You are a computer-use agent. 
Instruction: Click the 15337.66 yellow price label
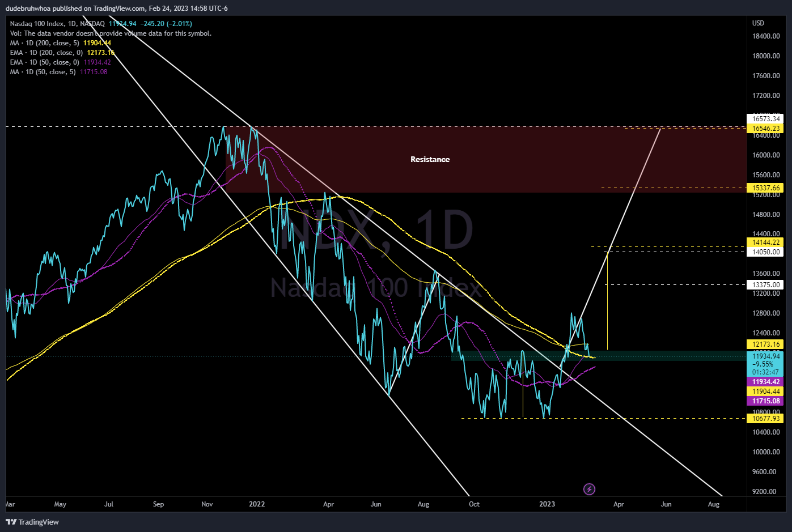click(x=765, y=188)
